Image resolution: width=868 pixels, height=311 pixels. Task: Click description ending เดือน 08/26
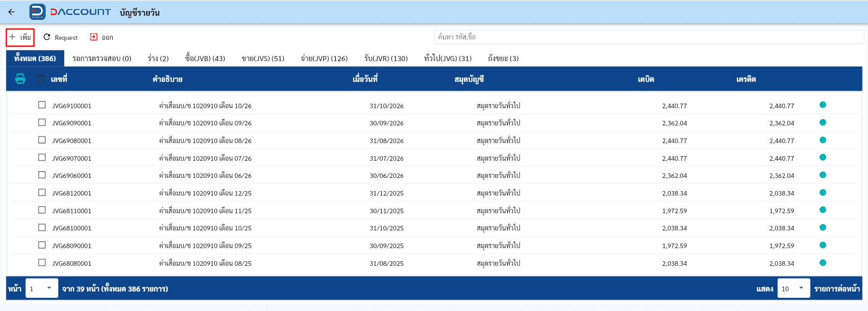205,141
